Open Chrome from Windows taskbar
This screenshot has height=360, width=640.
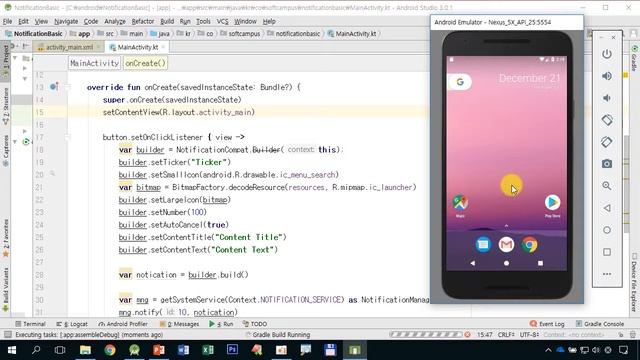tap(109, 350)
